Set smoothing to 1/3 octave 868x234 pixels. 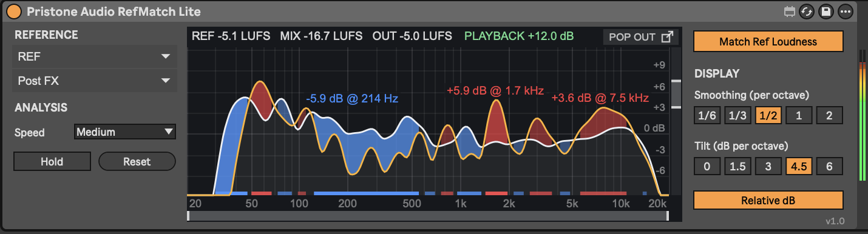click(x=737, y=116)
